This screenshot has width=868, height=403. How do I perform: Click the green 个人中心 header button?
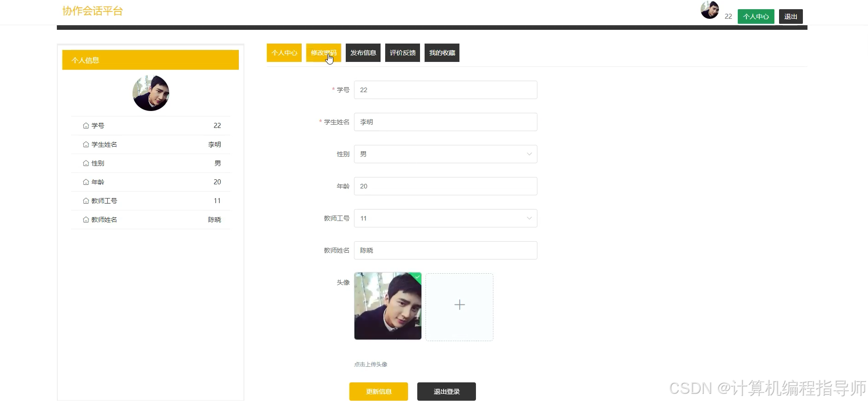756,17
